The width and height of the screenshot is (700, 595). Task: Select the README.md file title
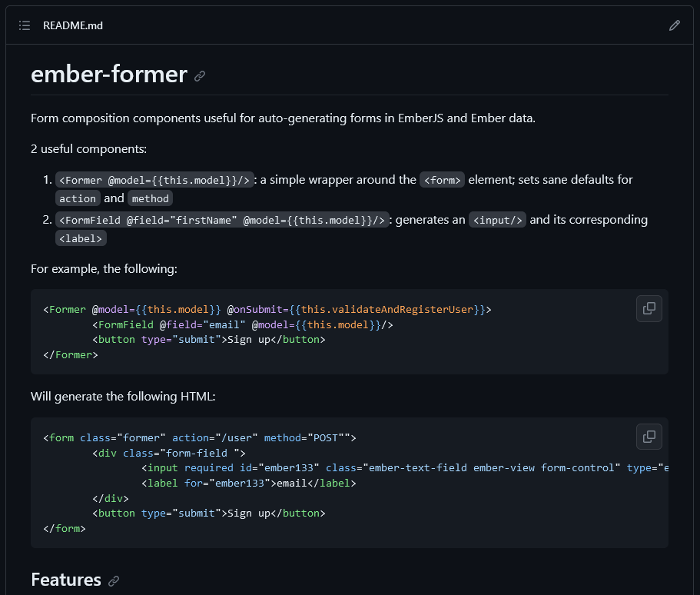73,25
